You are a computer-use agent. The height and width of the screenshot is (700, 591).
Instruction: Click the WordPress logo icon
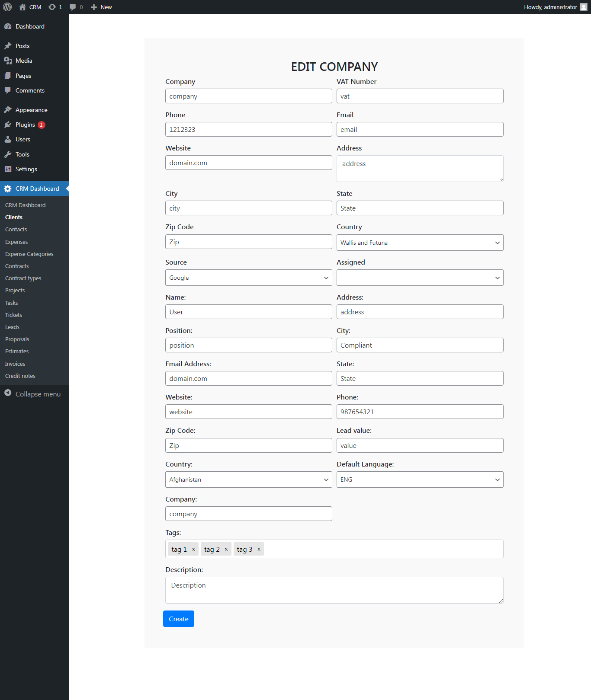7,7
